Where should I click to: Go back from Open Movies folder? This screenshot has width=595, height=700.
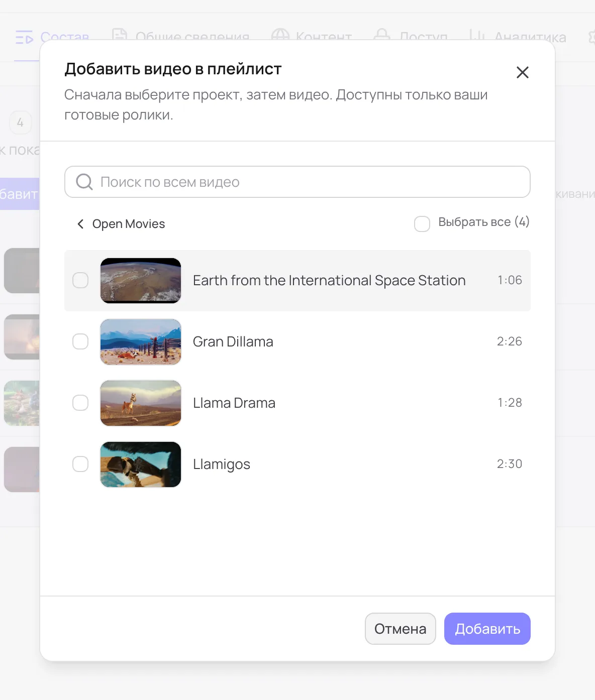80,224
